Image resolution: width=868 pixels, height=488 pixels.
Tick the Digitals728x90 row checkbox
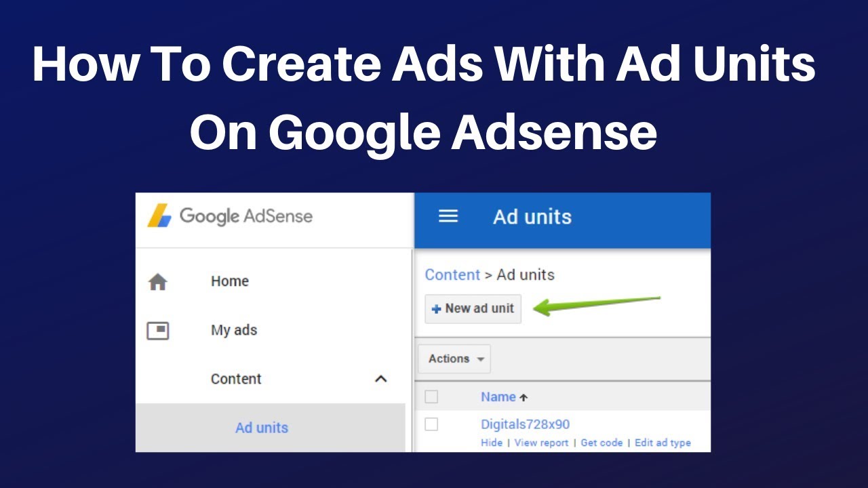431,424
